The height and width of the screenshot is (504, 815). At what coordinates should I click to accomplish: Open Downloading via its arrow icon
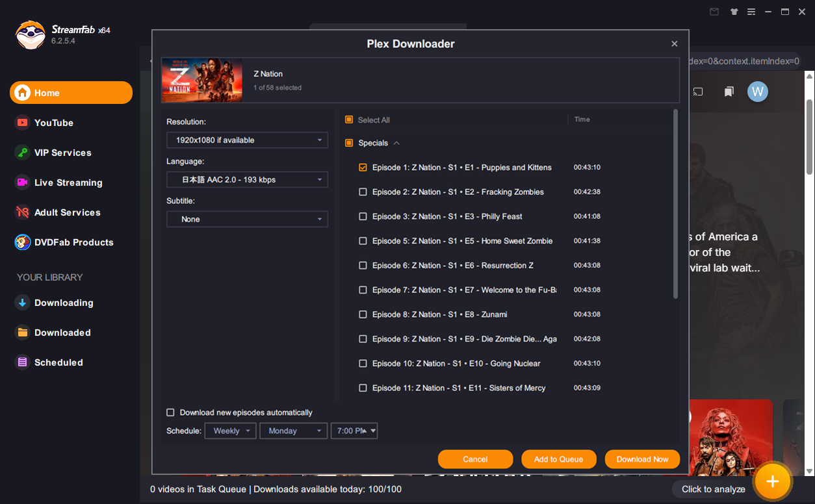pos(23,303)
